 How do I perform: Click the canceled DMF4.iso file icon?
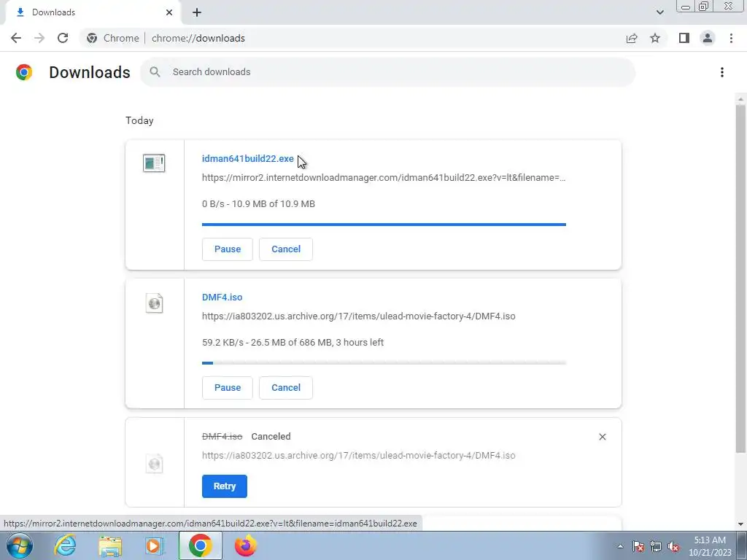[x=154, y=463]
